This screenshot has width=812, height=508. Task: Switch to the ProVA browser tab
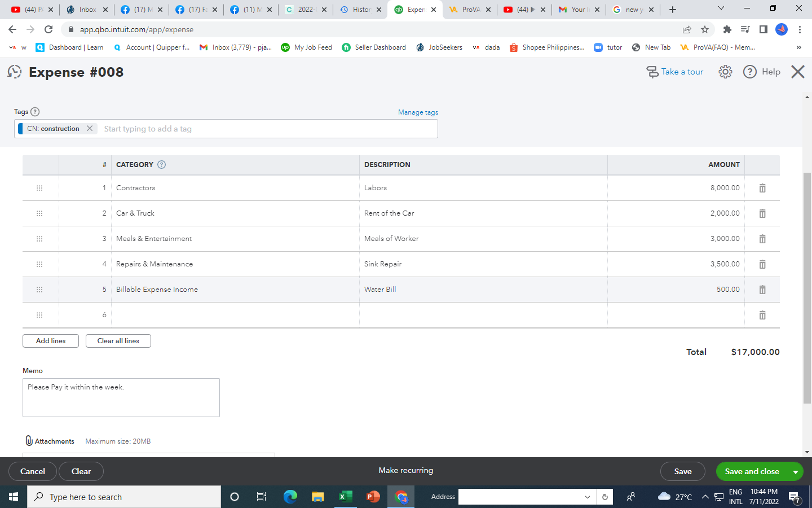click(x=470, y=10)
